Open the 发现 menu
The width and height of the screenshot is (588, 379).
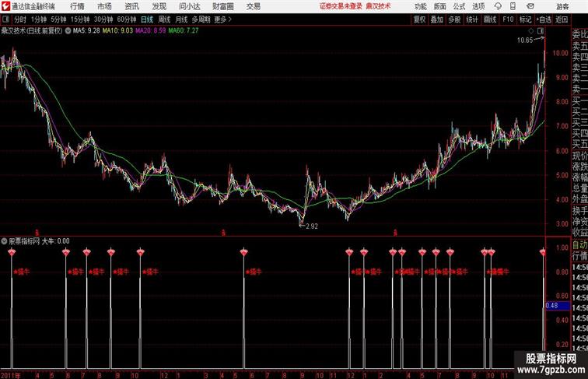(x=159, y=6)
